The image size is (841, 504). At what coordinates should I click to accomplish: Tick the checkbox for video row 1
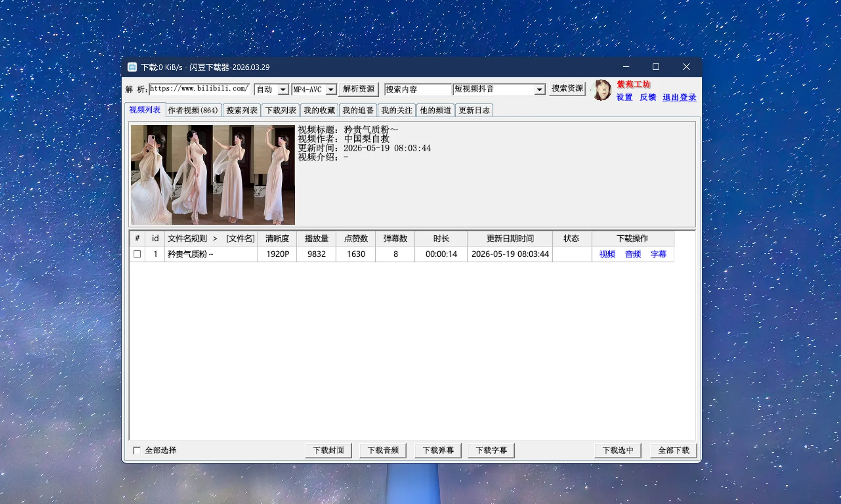click(137, 254)
